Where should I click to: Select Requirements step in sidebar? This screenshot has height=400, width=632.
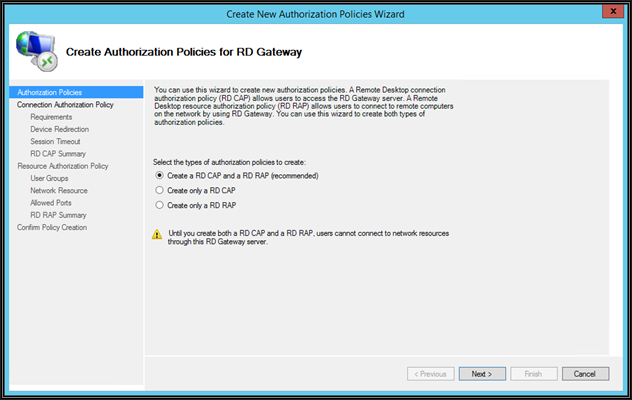(51, 117)
